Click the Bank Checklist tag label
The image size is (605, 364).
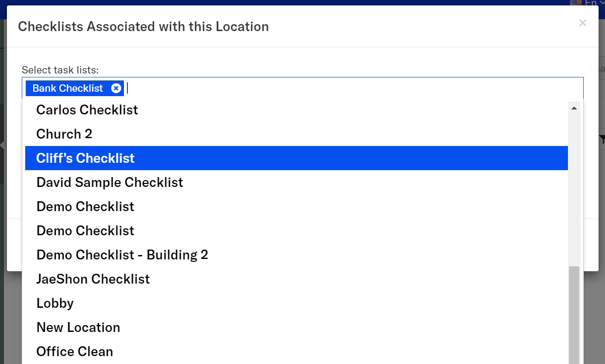(x=68, y=88)
